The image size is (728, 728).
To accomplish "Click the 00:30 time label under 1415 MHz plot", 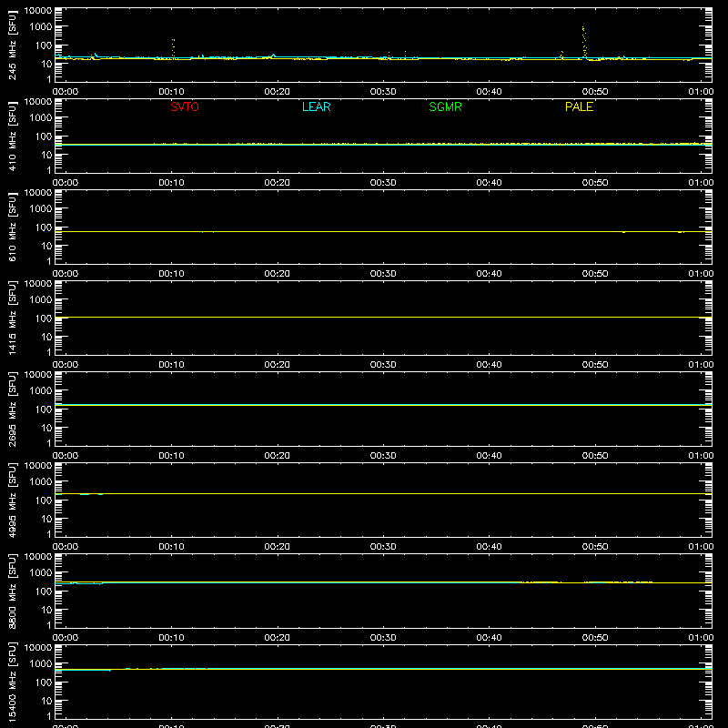I will [383, 365].
